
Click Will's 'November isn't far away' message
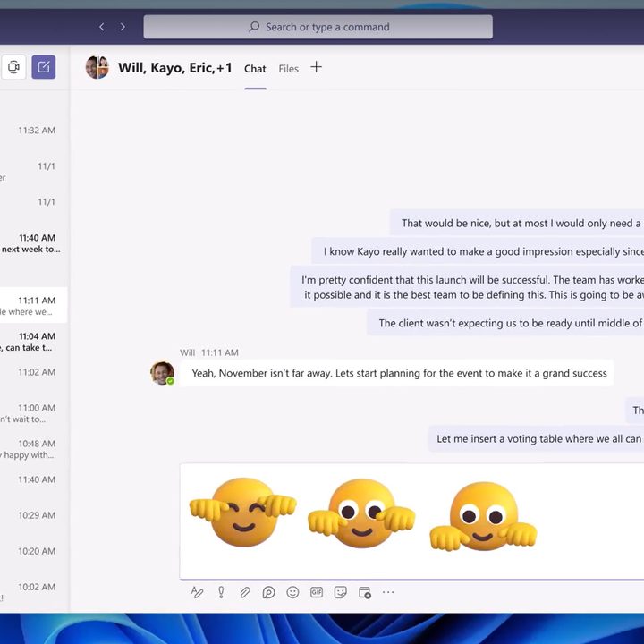click(x=397, y=373)
